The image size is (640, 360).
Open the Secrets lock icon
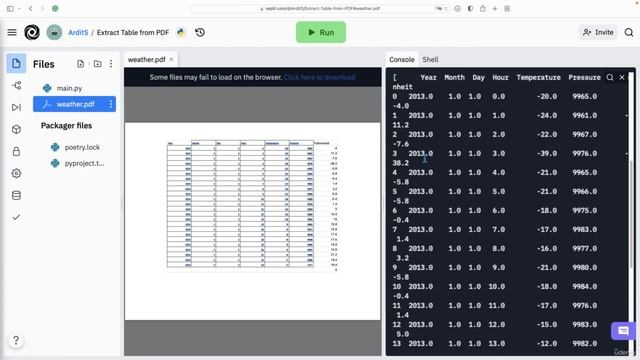click(16, 151)
